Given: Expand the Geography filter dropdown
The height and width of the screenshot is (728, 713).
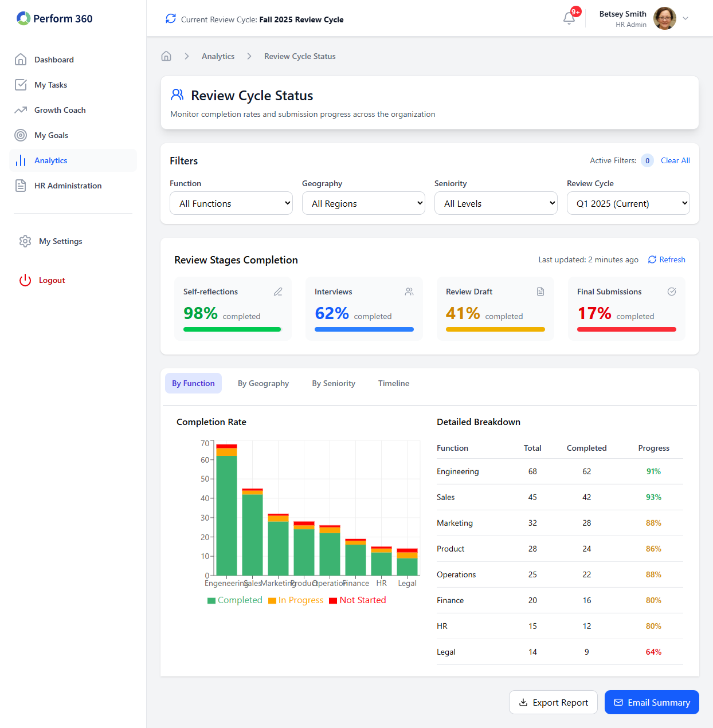Looking at the screenshot, I should coord(363,203).
